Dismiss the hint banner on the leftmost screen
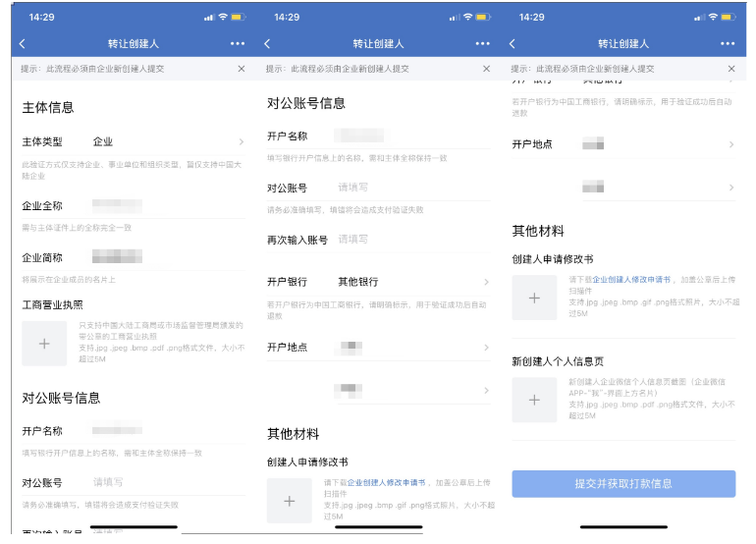Screen dimensions: 756x544 coord(241,69)
